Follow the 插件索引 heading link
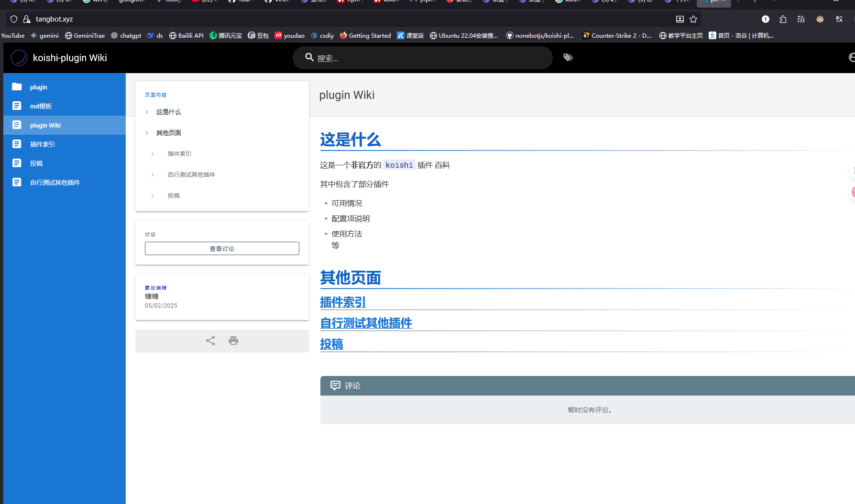The height and width of the screenshot is (504, 855). click(x=343, y=302)
